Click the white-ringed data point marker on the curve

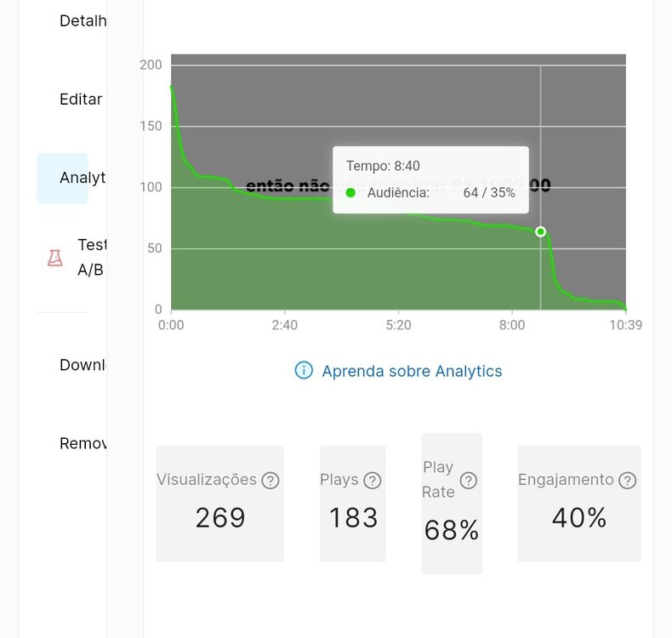click(x=540, y=231)
